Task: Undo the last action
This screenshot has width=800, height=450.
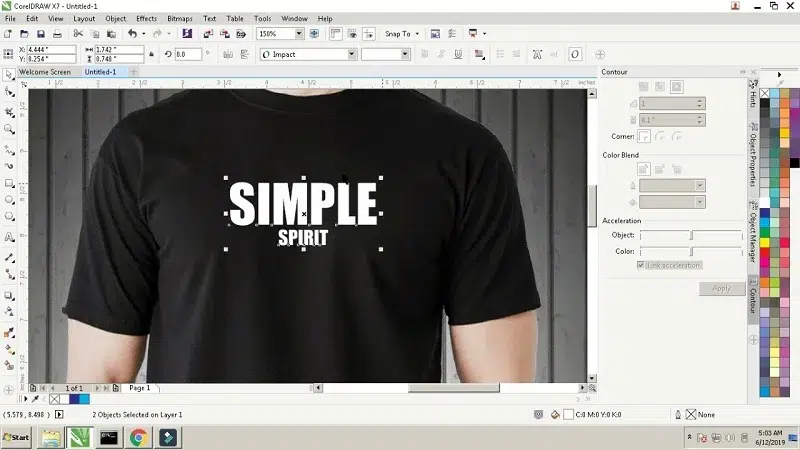Action: tap(133, 34)
